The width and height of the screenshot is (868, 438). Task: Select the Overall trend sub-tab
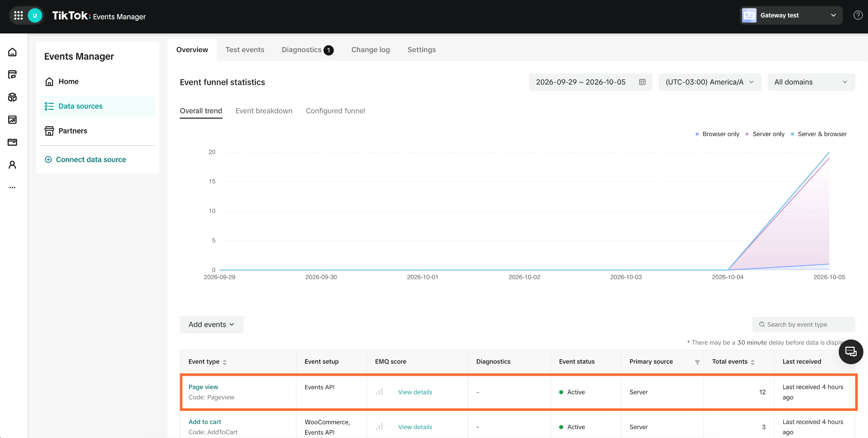coord(201,111)
